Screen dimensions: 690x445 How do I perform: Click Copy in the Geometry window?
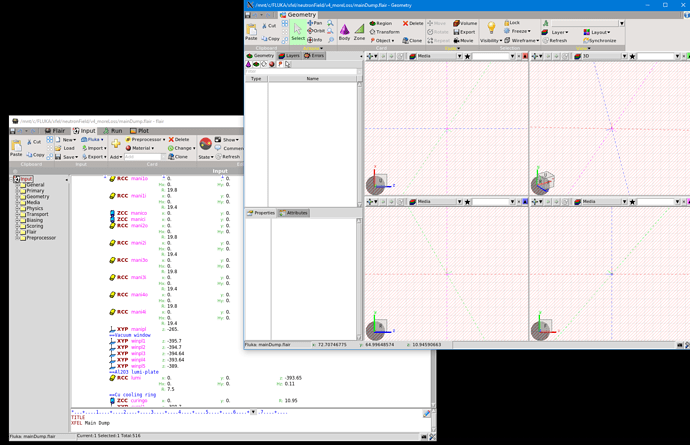pyautogui.click(x=271, y=39)
